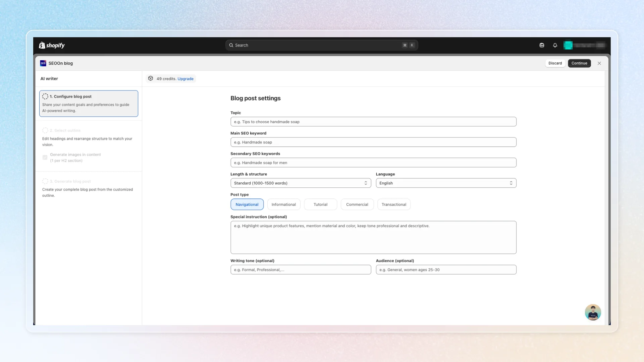Open step 1 Configure blog post
The height and width of the screenshot is (362, 644).
tap(89, 104)
